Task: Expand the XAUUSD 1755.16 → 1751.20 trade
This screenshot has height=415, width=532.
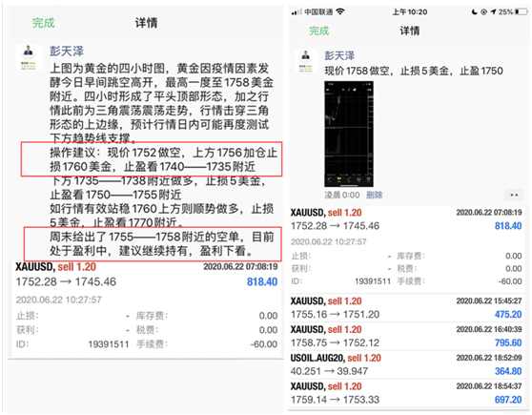Action: coord(406,308)
